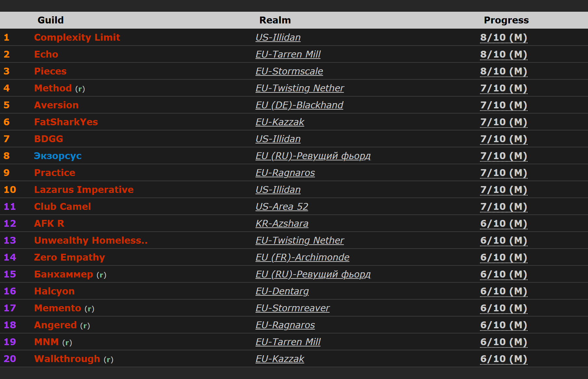View Method's 7/10 (M) progress

pos(503,88)
